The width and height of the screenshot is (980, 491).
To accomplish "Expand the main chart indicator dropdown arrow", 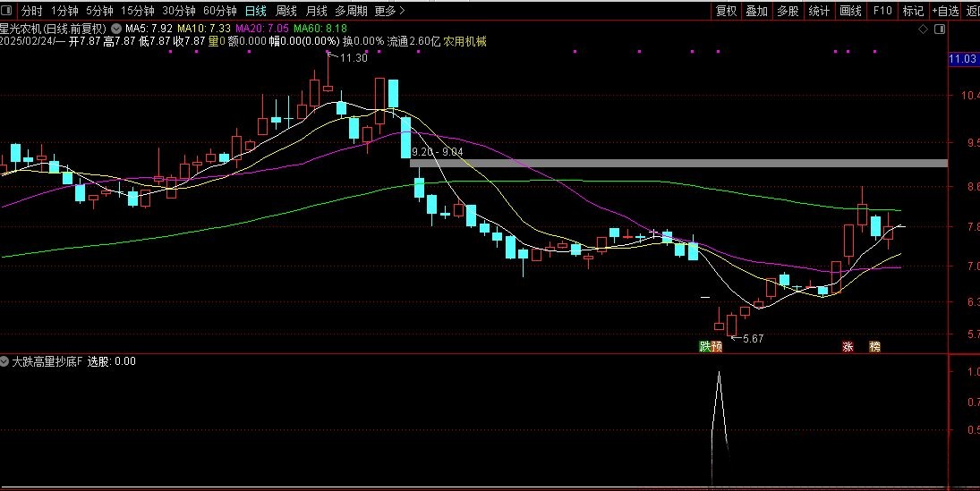I will click(116, 29).
